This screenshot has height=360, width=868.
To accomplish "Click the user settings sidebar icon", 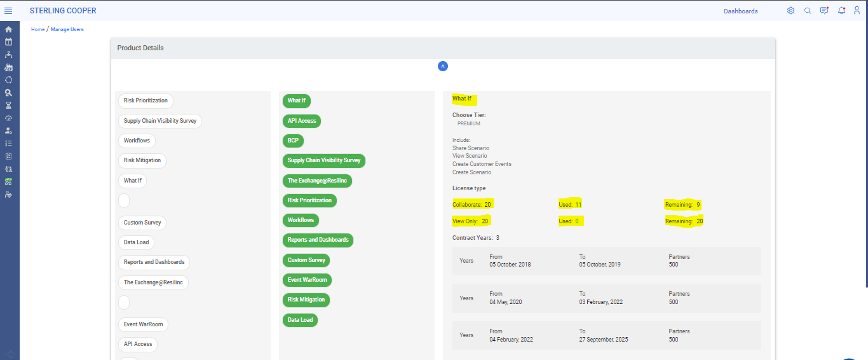I will (x=8, y=130).
